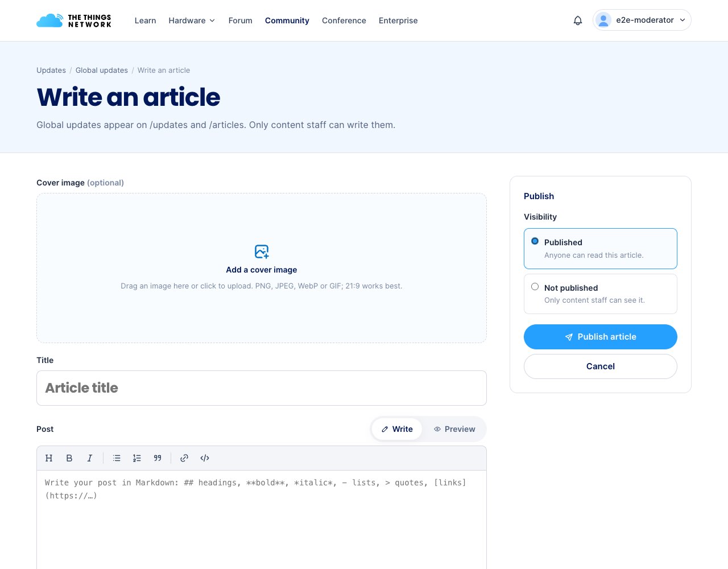Insert a code block
728x569 pixels.
[205, 458]
